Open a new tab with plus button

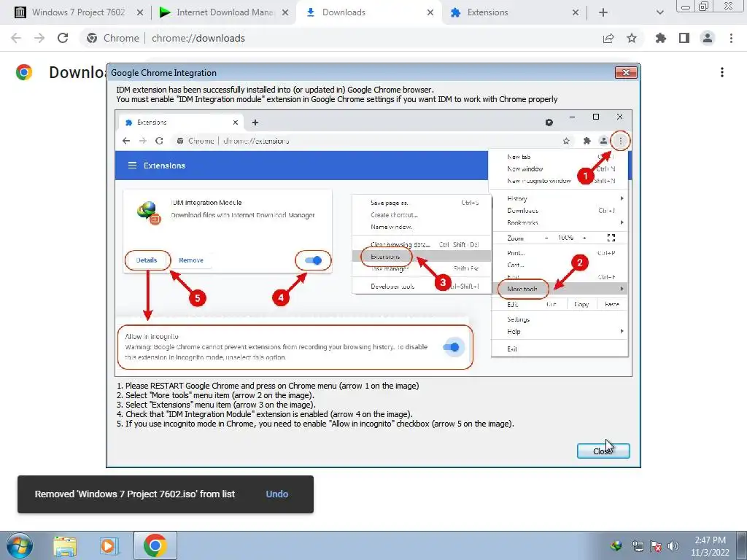point(603,13)
